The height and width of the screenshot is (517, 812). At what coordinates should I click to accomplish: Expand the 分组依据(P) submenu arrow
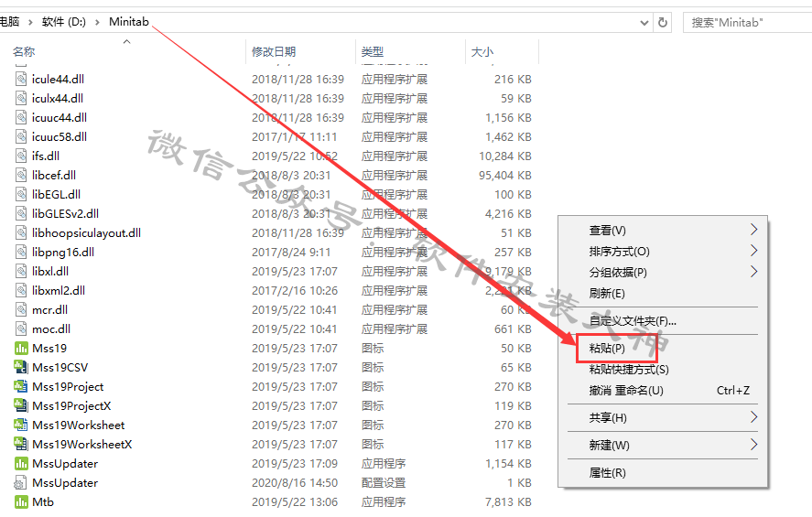tap(754, 272)
